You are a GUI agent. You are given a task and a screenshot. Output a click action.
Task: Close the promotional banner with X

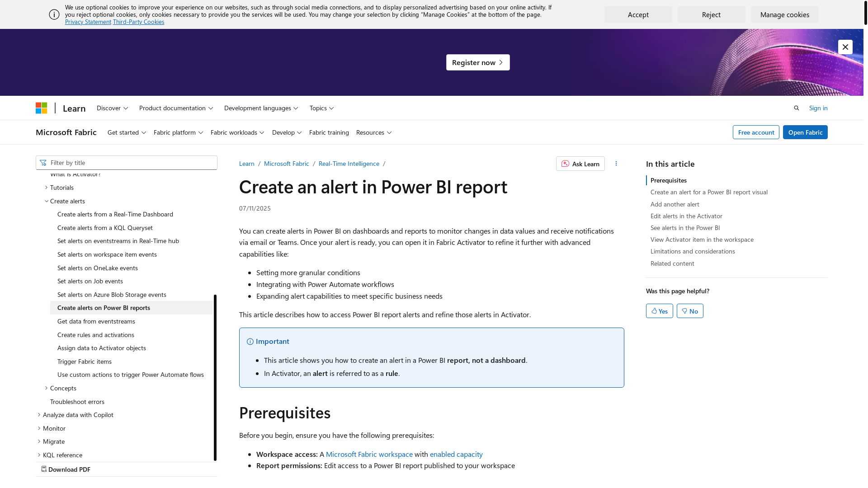[x=845, y=47]
